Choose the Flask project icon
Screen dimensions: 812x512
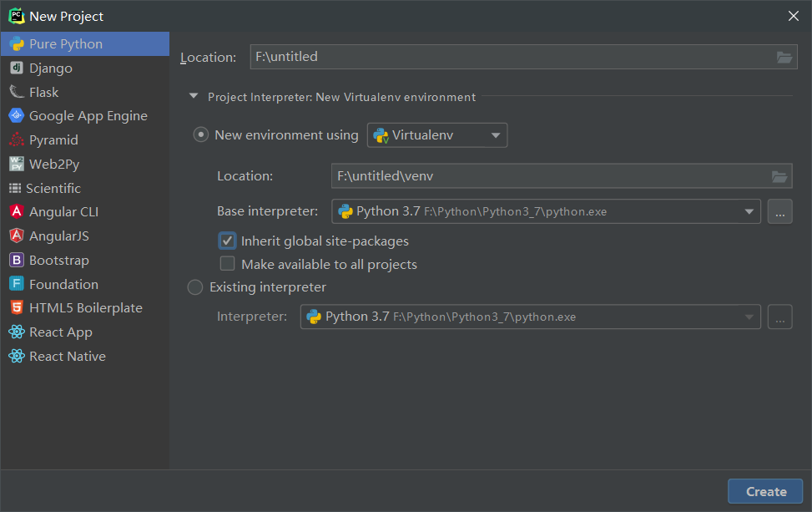coord(17,92)
